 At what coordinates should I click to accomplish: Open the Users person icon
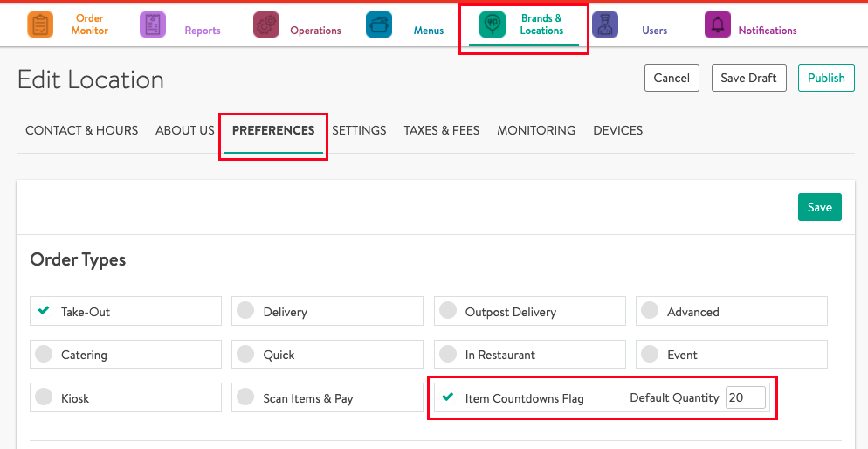click(605, 25)
